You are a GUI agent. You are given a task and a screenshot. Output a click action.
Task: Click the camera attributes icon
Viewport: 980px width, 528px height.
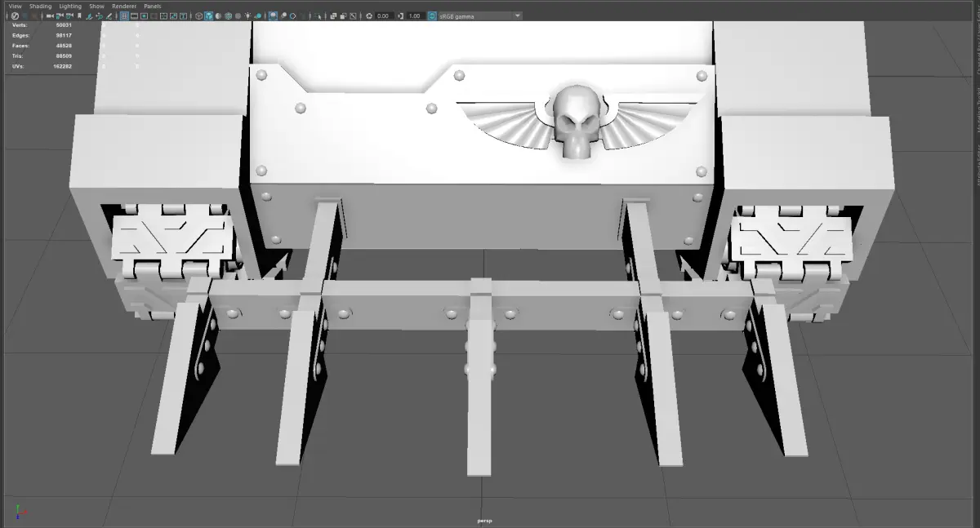69,16
